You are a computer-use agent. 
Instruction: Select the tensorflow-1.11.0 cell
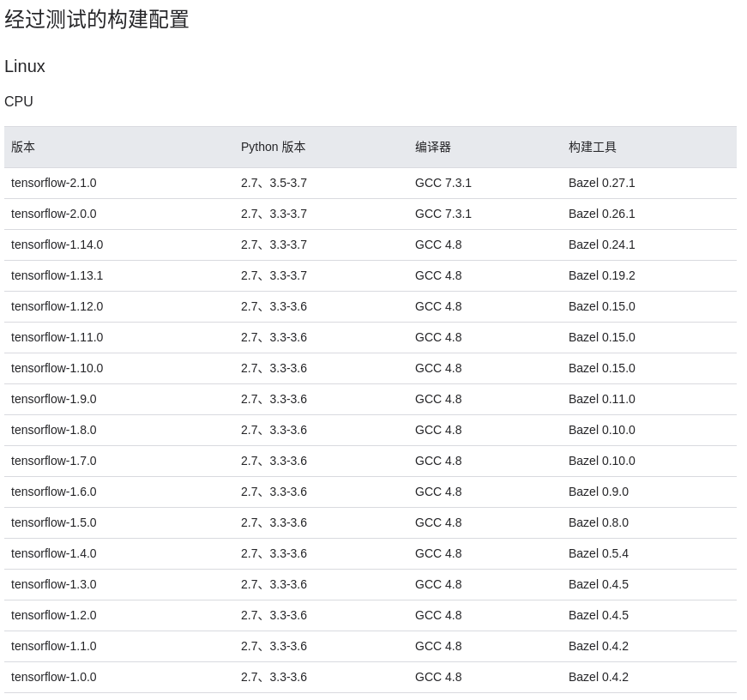(x=57, y=337)
